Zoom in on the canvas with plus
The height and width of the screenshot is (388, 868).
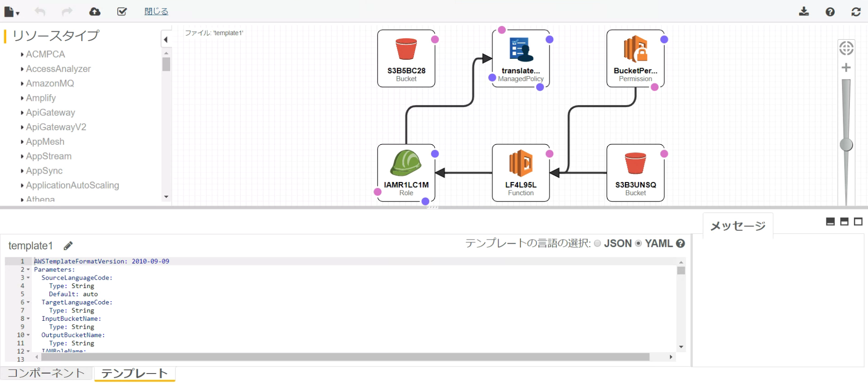(x=846, y=68)
